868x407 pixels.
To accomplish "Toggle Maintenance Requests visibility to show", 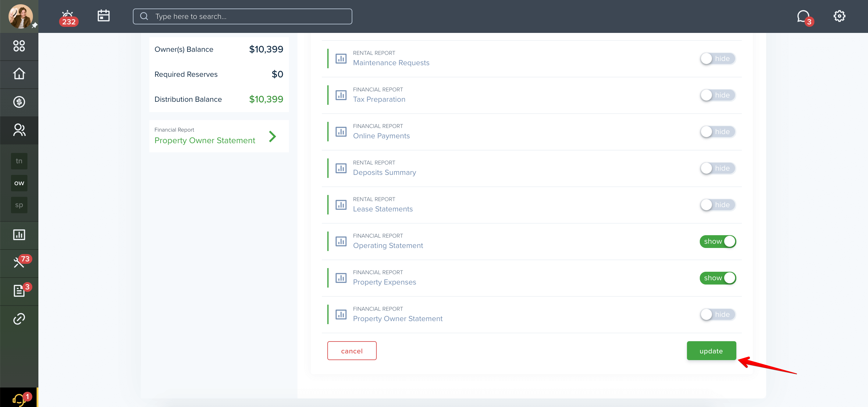I will click(718, 58).
